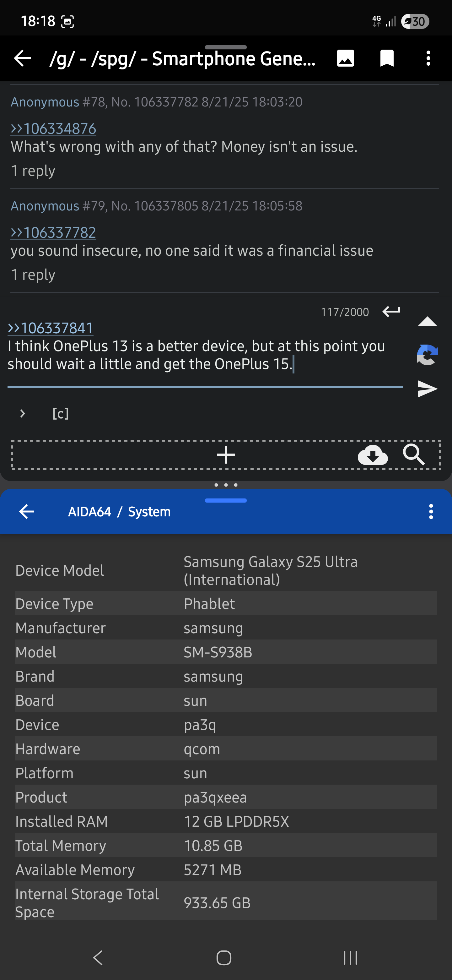452x980 pixels.
Task: Expand reply options chevron beside [c]
Action: tap(22, 414)
